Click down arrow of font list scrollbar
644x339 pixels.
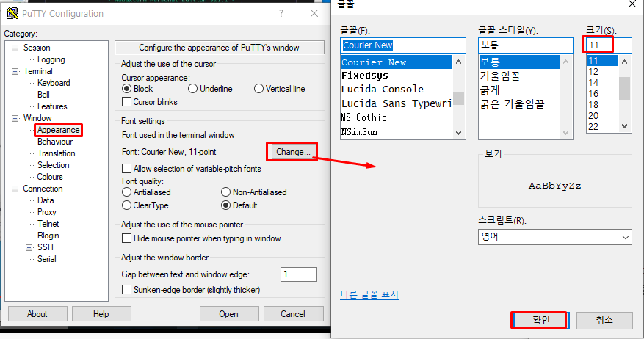459,133
